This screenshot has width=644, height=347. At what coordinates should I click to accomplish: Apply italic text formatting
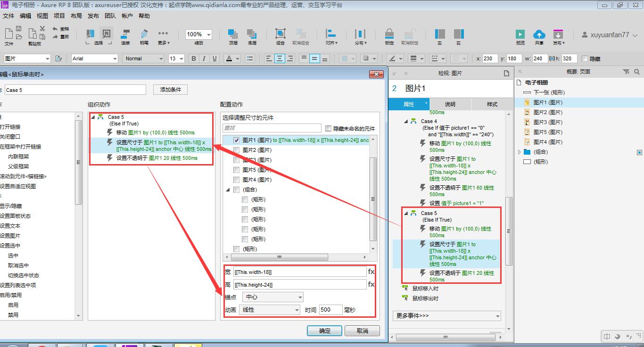[x=204, y=58]
